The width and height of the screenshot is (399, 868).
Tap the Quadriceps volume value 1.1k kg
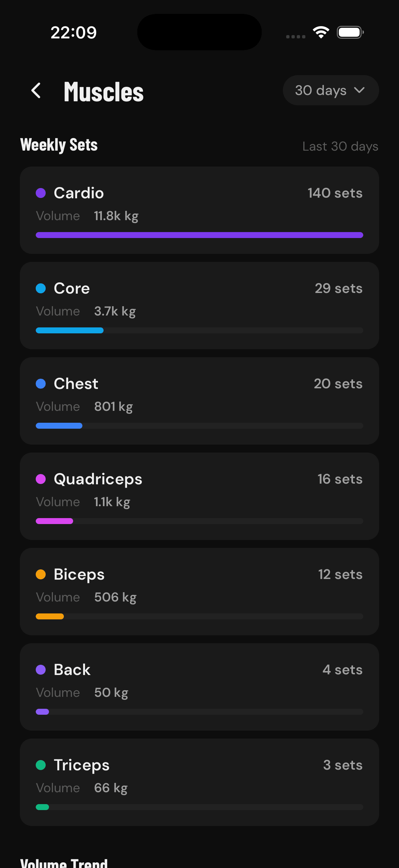[111, 502]
